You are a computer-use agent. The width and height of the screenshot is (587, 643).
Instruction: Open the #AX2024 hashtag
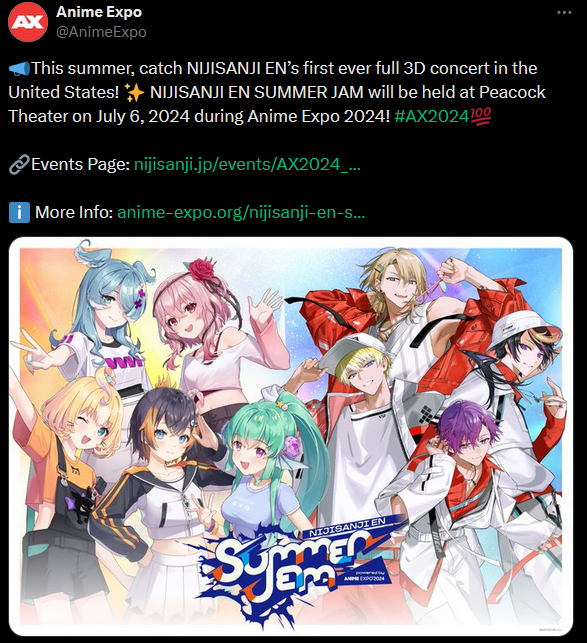coord(431,116)
